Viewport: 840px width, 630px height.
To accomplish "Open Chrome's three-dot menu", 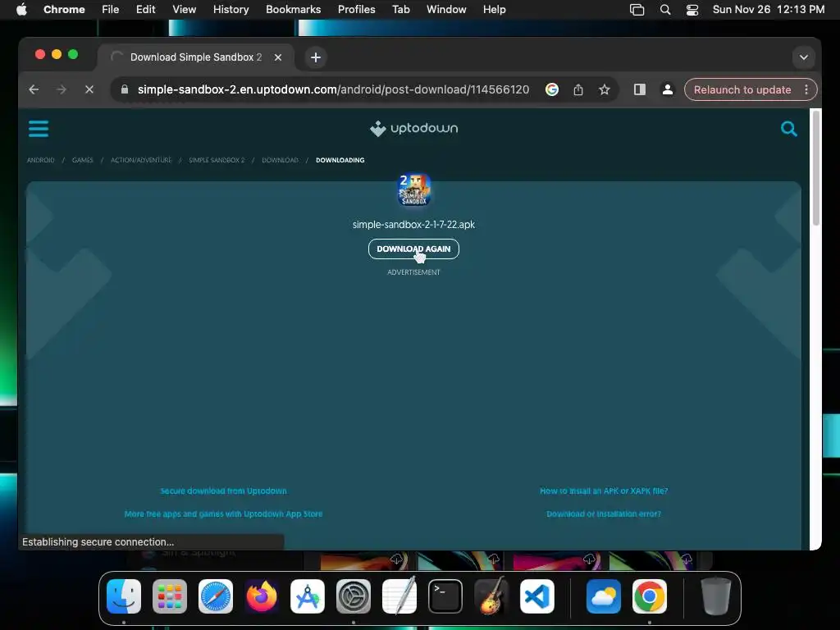I will (806, 89).
